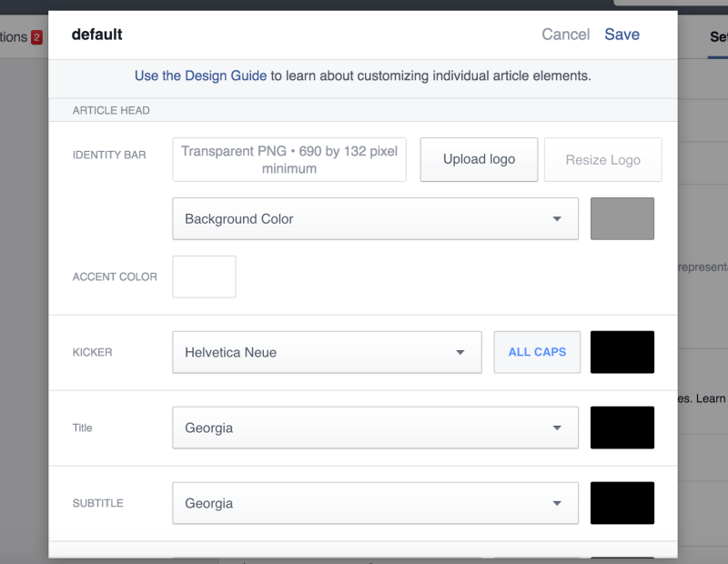
Task: Click the Kicker font dropdown arrow
Action: 460,352
